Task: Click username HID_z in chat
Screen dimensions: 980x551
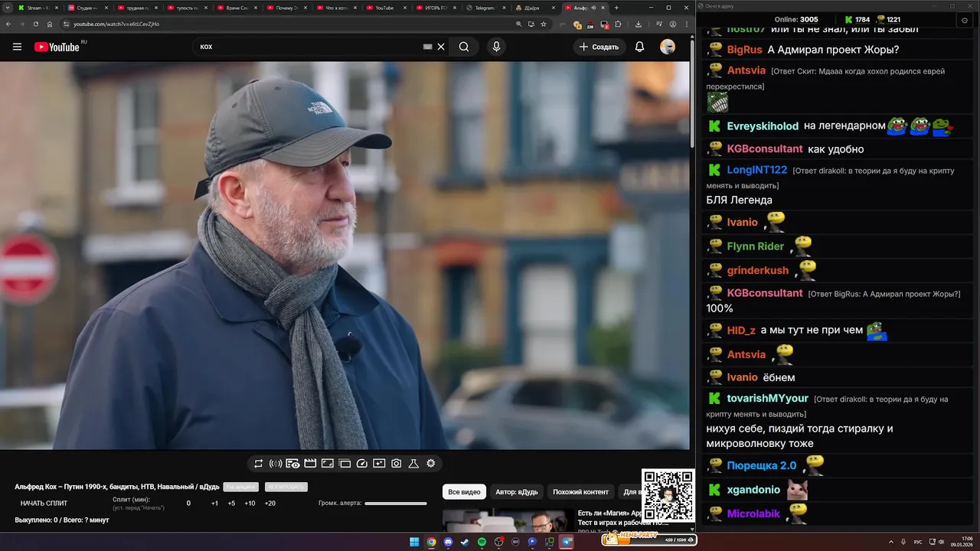Action: tap(741, 330)
